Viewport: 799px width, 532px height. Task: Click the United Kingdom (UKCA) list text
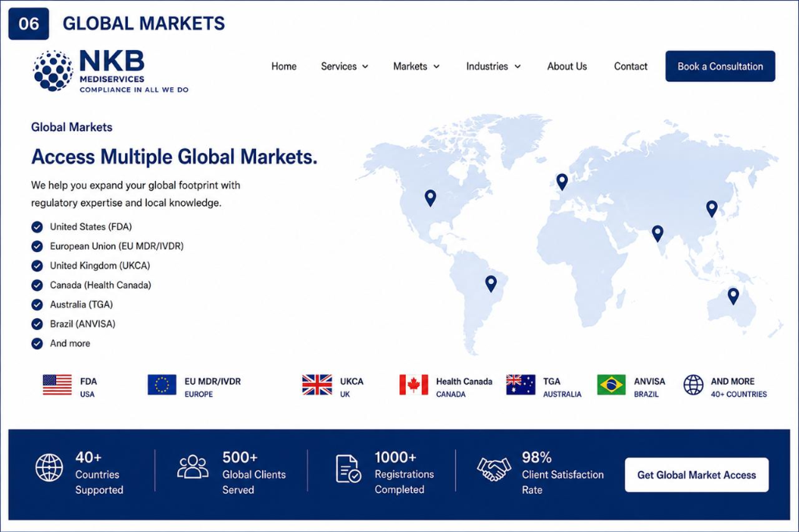point(100,265)
